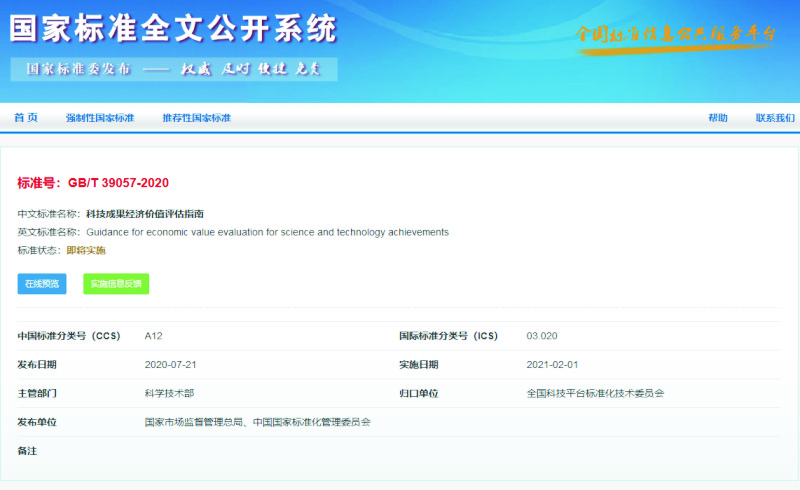Click the 全国标准信息公共服务平台 calligraphy logo
The image size is (800, 490).
pos(677,34)
